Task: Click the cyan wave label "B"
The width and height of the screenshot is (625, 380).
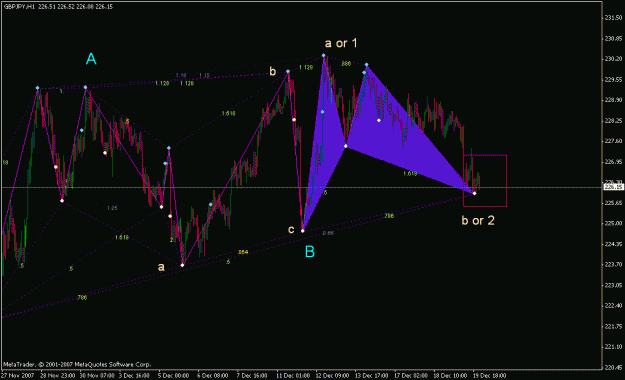Action: [310, 252]
